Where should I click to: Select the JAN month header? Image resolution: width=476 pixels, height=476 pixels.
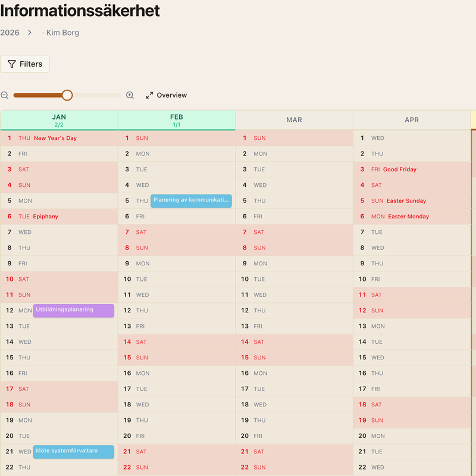click(x=59, y=120)
